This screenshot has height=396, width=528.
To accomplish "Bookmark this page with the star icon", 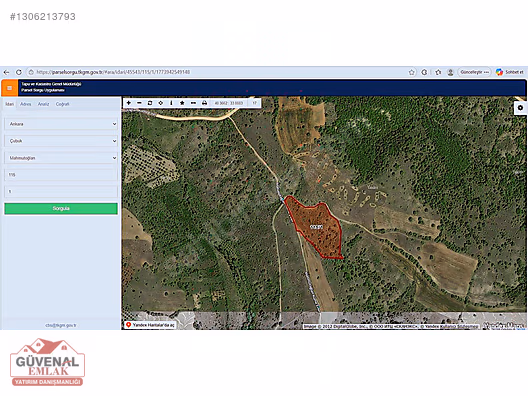I will tap(411, 72).
